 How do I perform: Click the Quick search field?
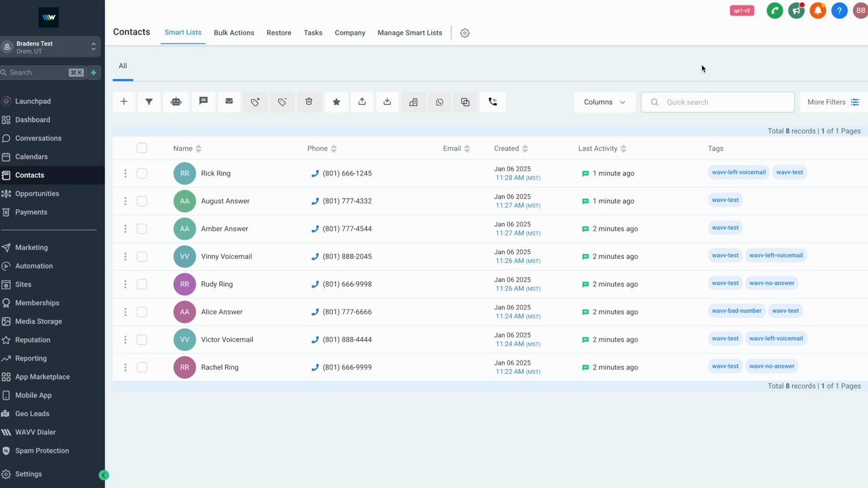coord(717,102)
